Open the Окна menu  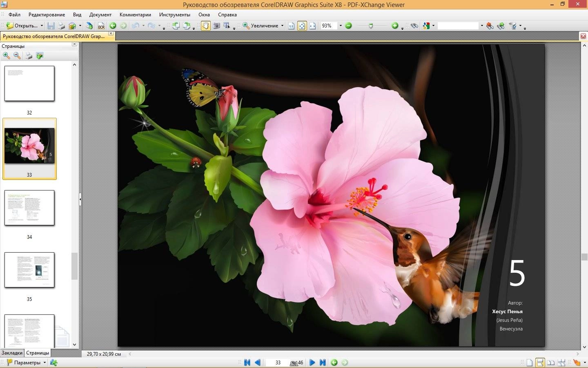coord(204,14)
